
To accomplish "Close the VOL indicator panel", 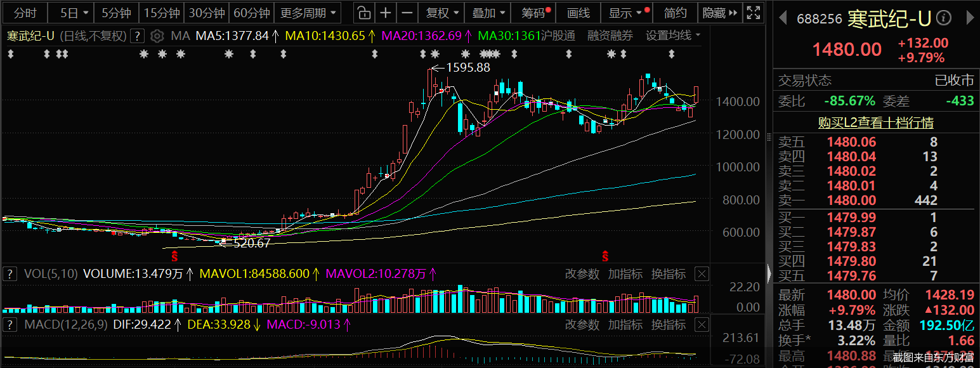I will pos(702,274).
